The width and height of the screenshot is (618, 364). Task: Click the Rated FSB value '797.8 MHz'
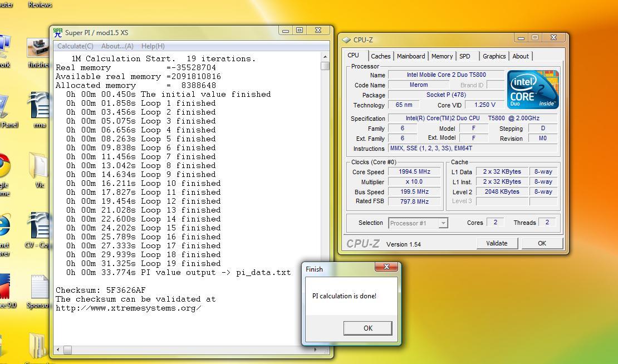[x=414, y=201]
